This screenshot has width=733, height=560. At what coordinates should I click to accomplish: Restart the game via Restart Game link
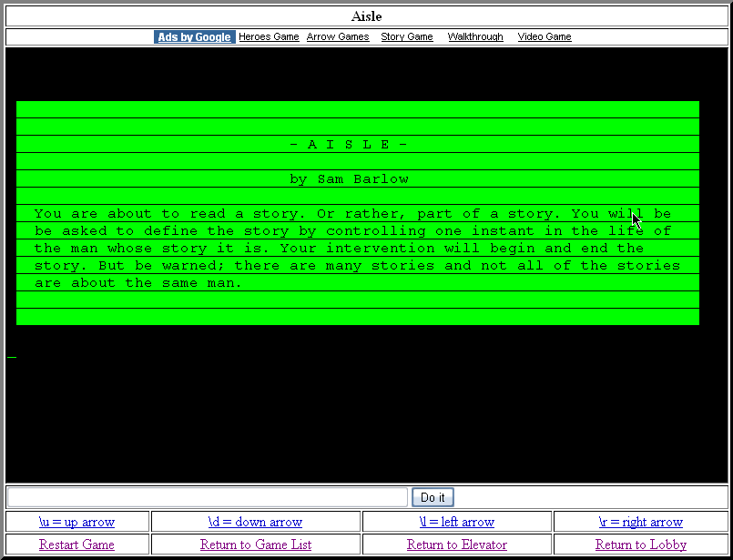(x=76, y=545)
